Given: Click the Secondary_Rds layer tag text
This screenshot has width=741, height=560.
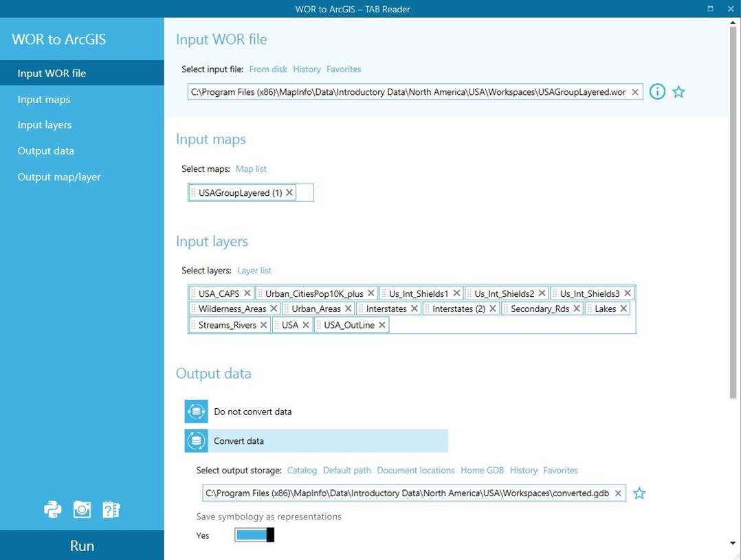Looking at the screenshot, I should tap(540, 309).
